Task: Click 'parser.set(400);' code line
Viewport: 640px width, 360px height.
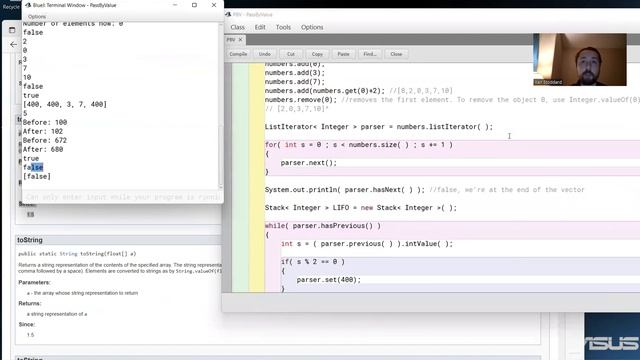Action: coord(329,280)
